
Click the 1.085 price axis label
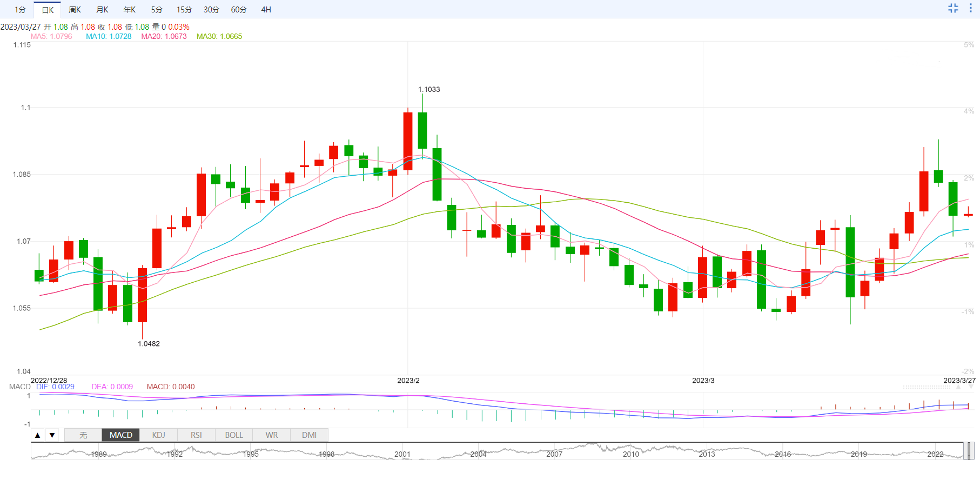tap(22, 175)
